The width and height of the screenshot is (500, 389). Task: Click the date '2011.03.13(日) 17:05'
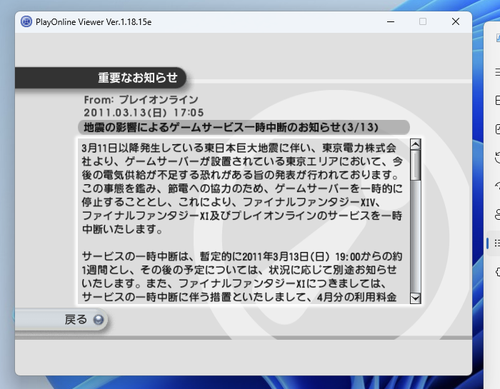click(144, 113)
